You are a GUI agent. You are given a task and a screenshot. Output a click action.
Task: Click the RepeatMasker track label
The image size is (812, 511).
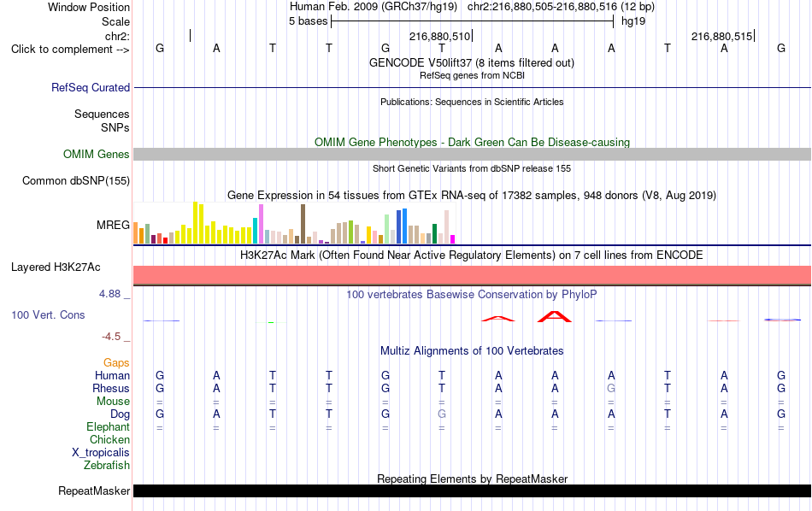(x=94, y=490)
